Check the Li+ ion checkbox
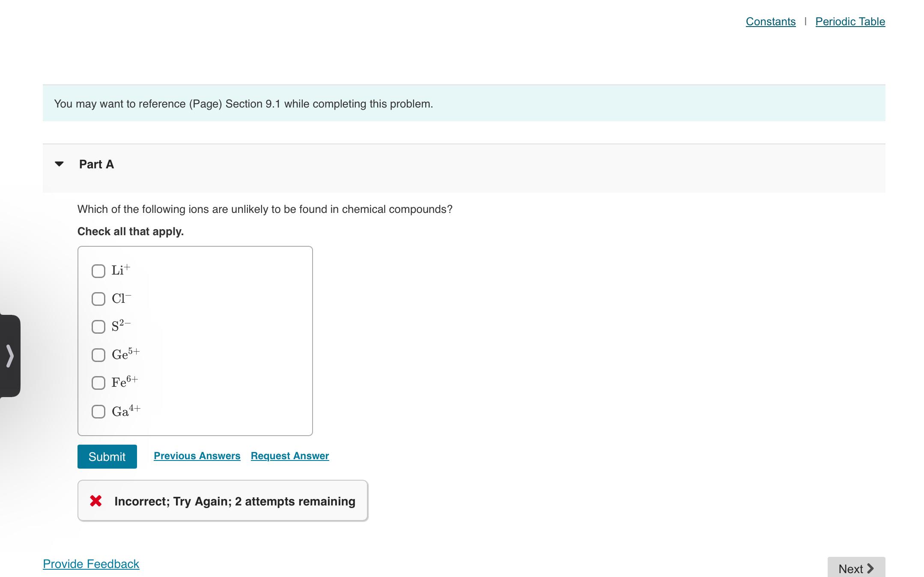The image size is (924, 577). point(98,271)
